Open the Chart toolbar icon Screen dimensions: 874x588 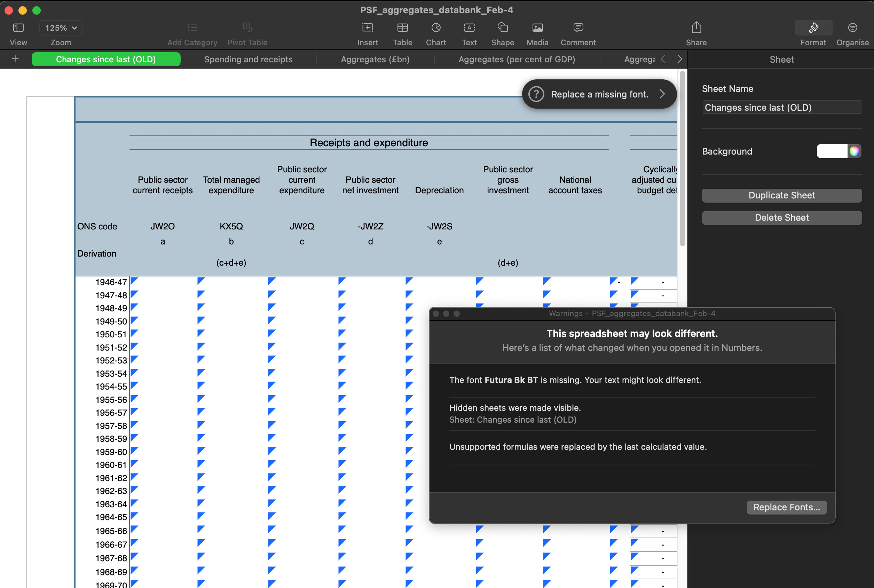point(436,28)
